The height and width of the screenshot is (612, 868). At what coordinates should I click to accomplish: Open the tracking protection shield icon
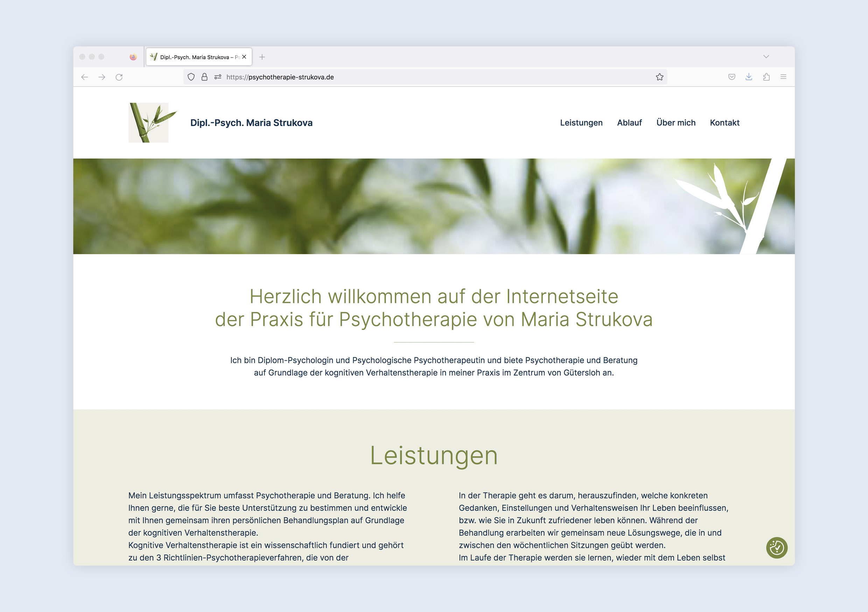click(x=191, y=77)
